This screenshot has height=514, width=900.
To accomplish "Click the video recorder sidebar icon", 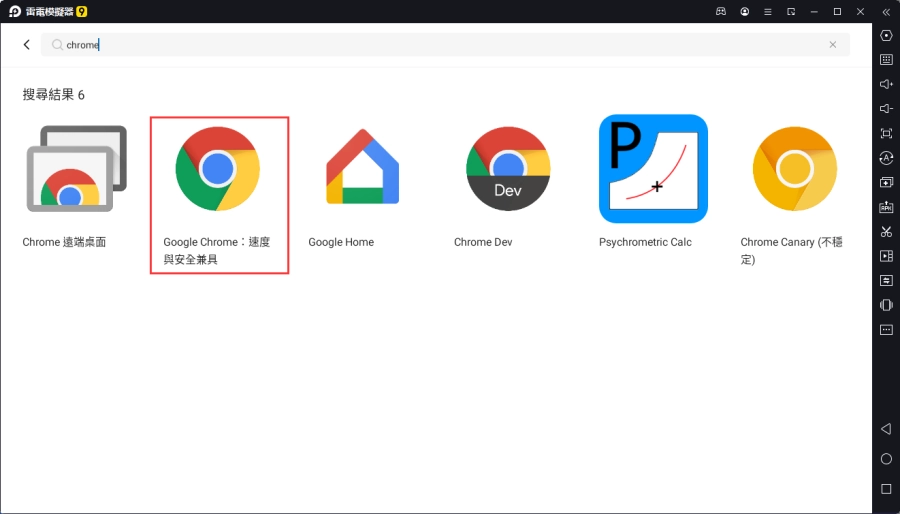I will click(886, 256).
